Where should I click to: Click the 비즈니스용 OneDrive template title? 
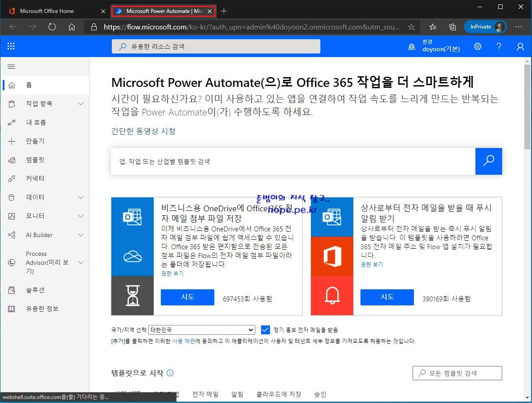click(x=227, y=213)
